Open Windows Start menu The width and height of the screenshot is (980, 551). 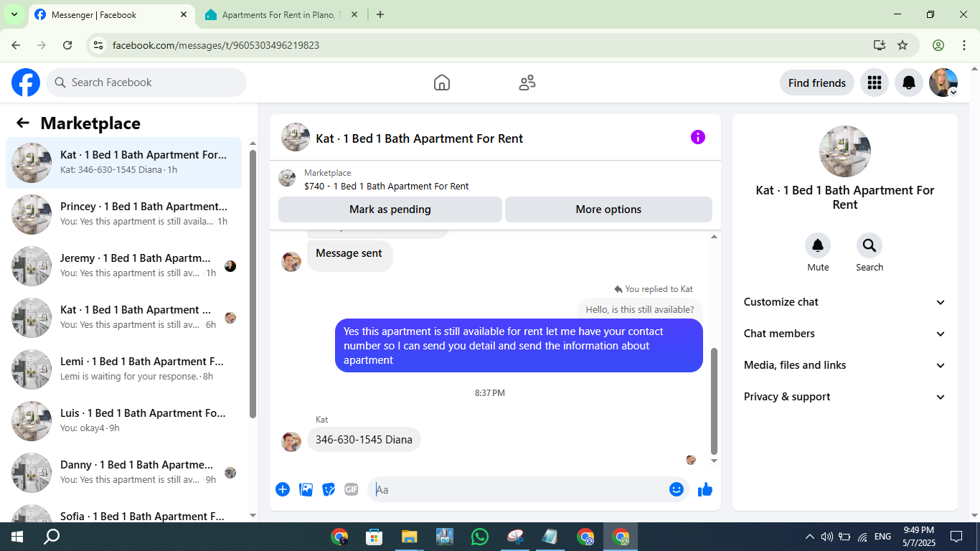click(17, 537)
